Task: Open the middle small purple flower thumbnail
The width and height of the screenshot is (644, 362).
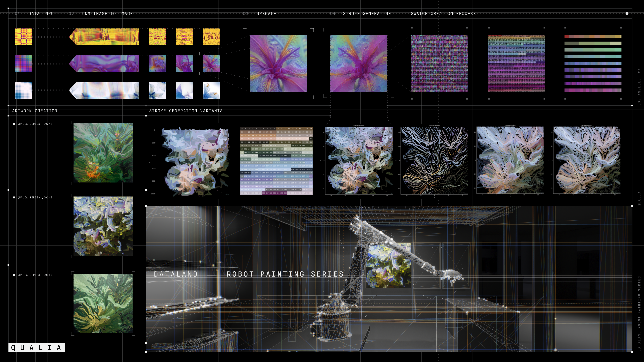Action: point(184,64)
